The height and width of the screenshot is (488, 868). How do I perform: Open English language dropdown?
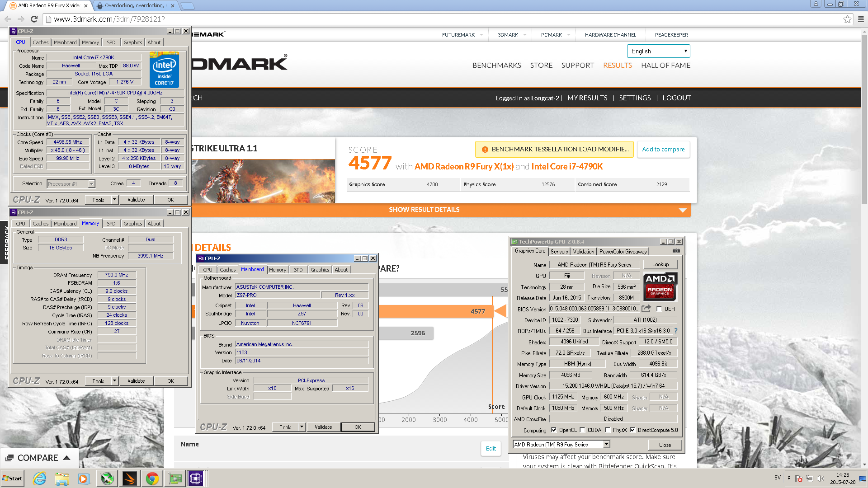pyautogui.click(x=658, y=51)
